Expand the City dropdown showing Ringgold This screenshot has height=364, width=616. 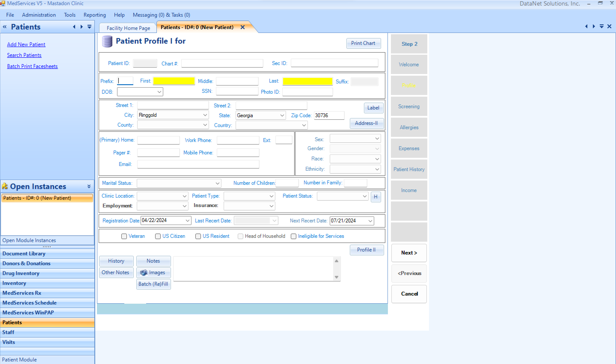point(205,115)
